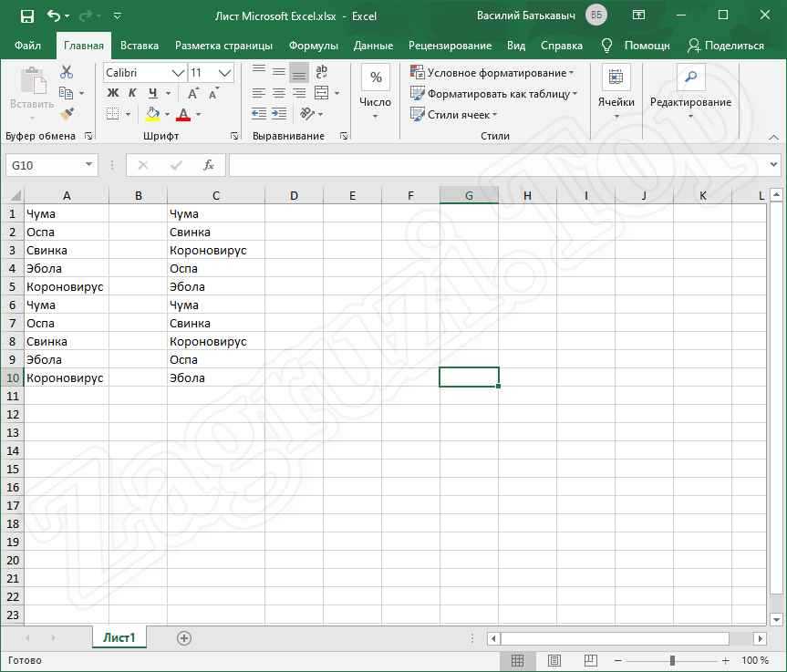Viewport: 787px width, 672px height.
Task: Click the Insert Function fx icon
Action: pos(208,165)
